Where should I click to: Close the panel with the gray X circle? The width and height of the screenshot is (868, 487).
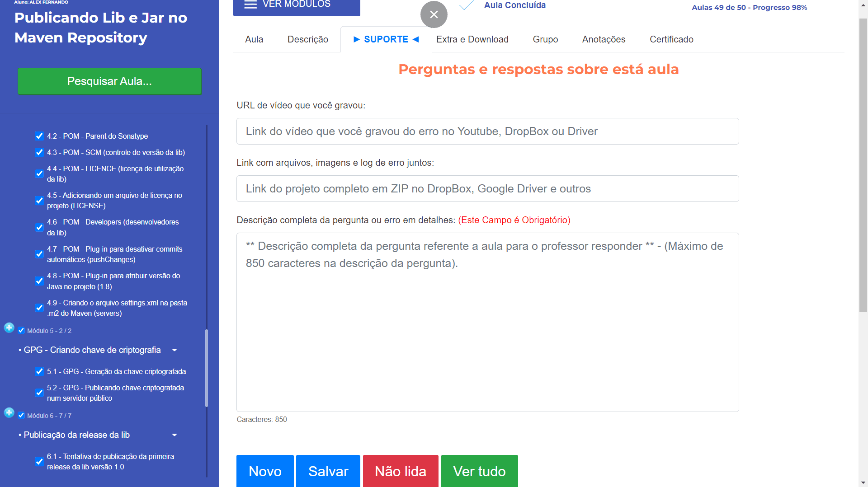click(434, 14)
